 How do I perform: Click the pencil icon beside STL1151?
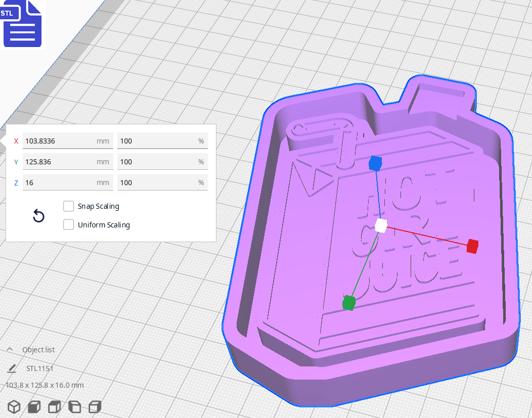(x=11, y=368)
